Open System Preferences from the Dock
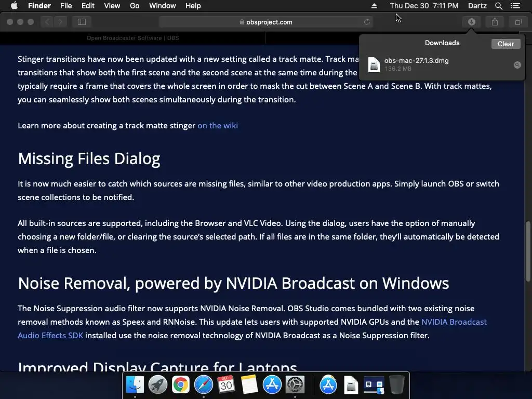 tap(295, 385)
